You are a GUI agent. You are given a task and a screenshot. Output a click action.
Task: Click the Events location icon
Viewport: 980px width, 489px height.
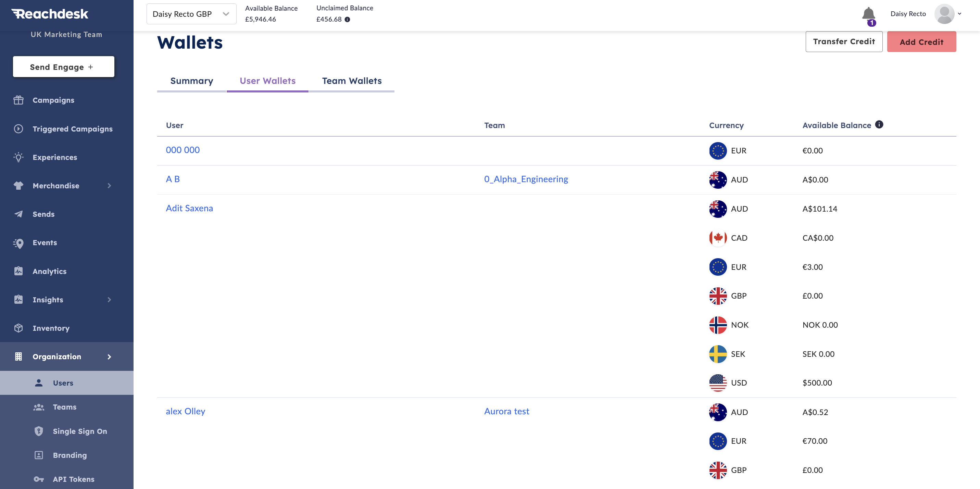[18, 243]
